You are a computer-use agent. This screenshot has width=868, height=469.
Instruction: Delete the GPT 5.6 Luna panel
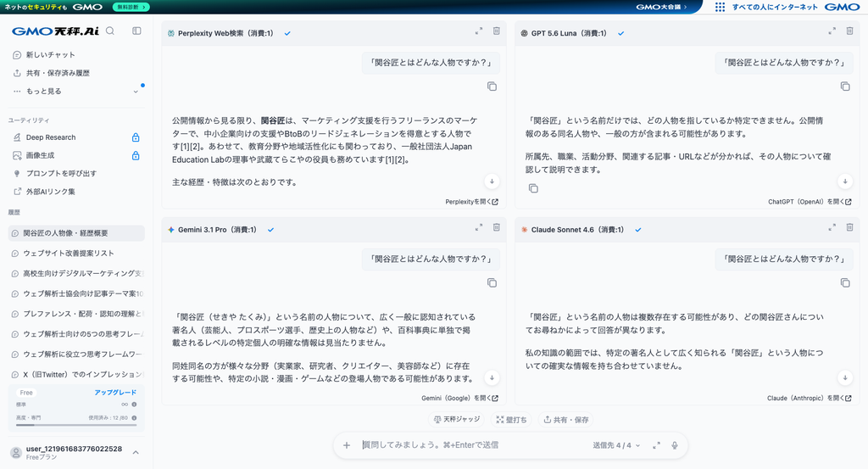849,31
